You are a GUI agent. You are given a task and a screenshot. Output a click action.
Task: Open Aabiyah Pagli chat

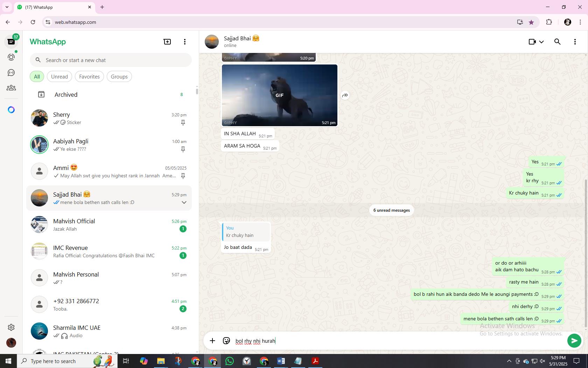(x=109, y=145)
